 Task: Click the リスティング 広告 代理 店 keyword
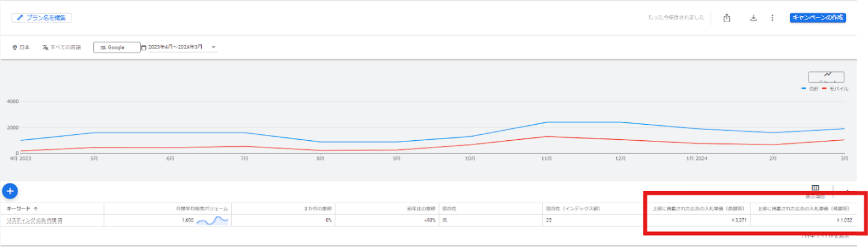click(x=34, y=221)
